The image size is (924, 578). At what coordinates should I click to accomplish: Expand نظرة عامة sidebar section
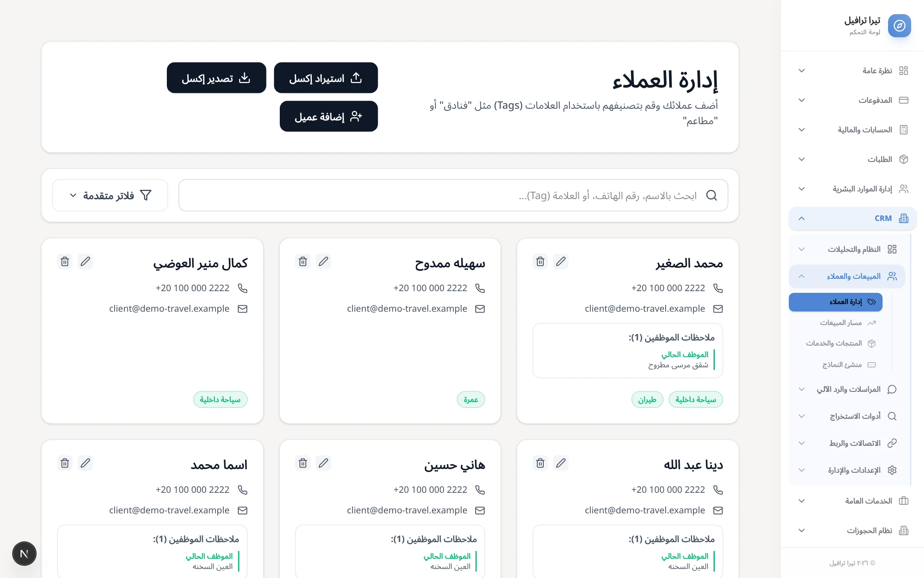click(x=852, y=71)
